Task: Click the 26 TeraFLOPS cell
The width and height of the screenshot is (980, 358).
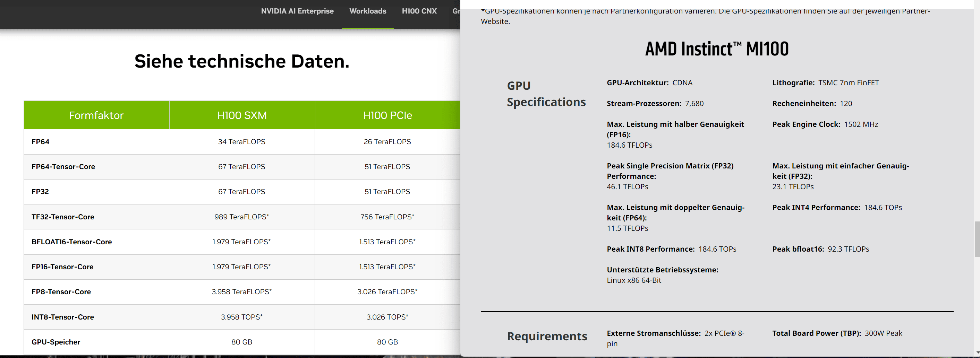Action: pos(387,142)
